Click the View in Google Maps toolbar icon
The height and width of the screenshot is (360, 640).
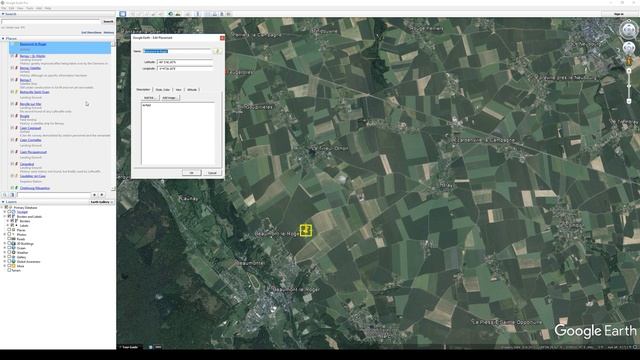pos(229,14)
